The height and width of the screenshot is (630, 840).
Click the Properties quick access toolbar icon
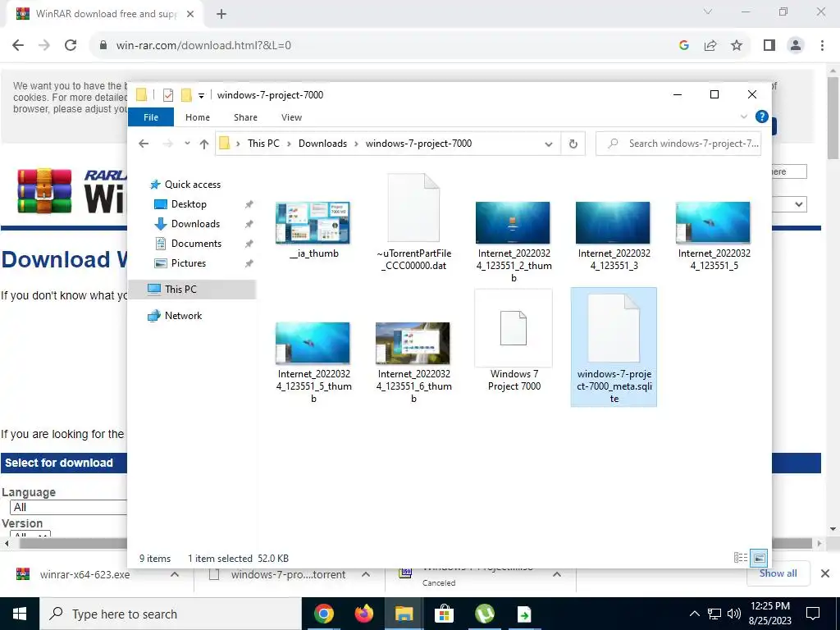(x=168, y=95)
